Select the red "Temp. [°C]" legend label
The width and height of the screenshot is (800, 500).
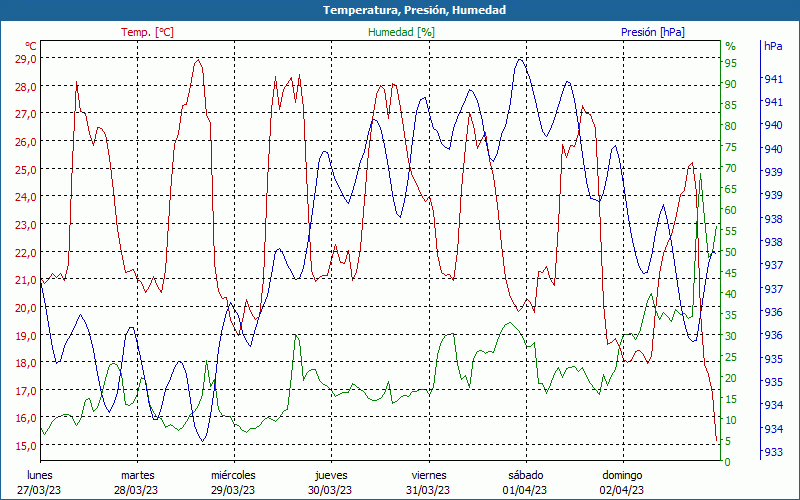click(147, 32)
